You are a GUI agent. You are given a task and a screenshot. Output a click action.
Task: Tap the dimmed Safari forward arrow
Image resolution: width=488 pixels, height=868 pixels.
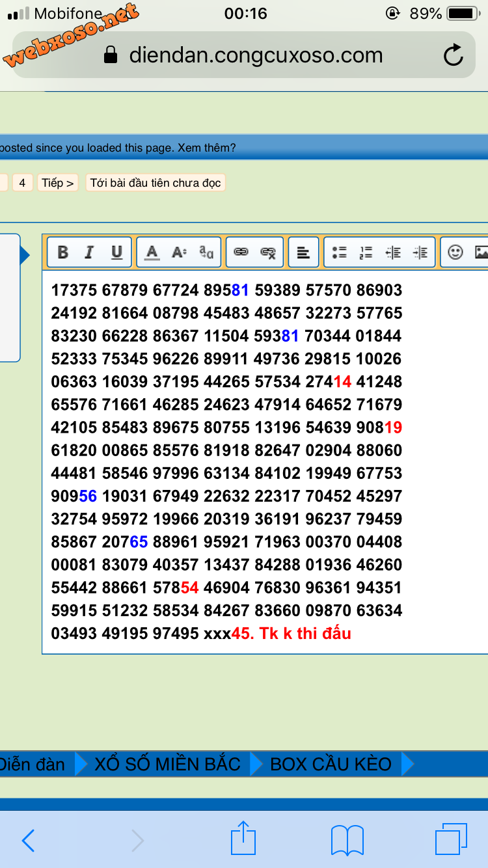coord(137,841)
